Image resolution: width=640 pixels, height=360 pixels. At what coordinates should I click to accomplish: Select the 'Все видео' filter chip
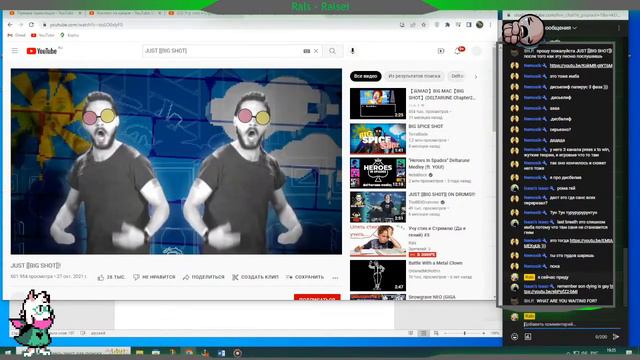click(365, 76)
